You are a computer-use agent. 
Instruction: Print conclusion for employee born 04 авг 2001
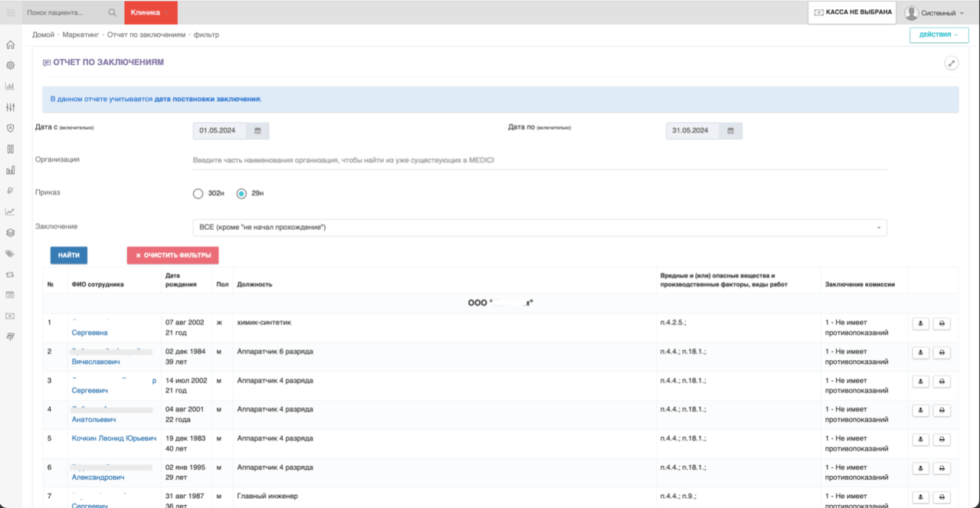(x=942, y=411)
